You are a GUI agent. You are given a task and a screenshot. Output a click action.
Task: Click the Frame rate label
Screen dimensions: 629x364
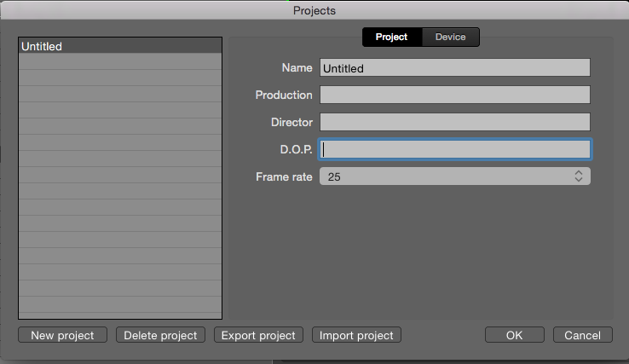(x=284, y=177)
